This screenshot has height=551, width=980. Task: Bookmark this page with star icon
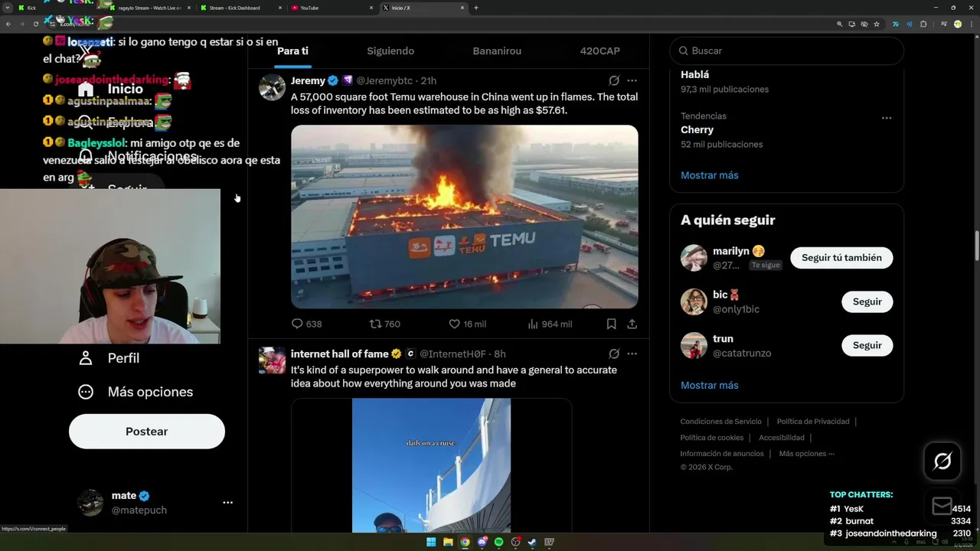tap(877, 24)
